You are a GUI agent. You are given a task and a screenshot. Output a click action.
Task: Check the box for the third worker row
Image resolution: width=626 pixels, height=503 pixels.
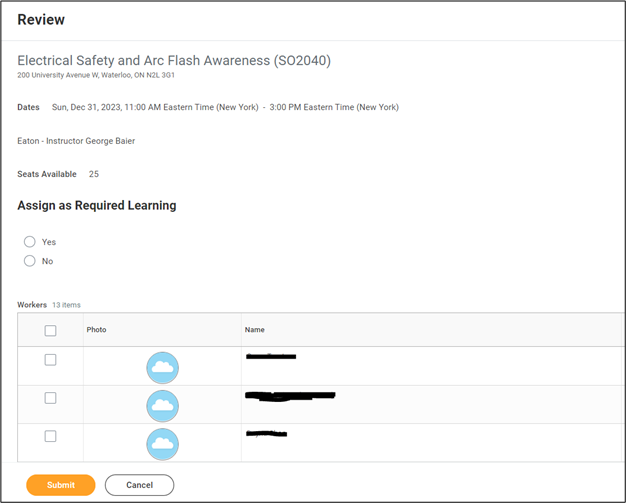(50, 436)
